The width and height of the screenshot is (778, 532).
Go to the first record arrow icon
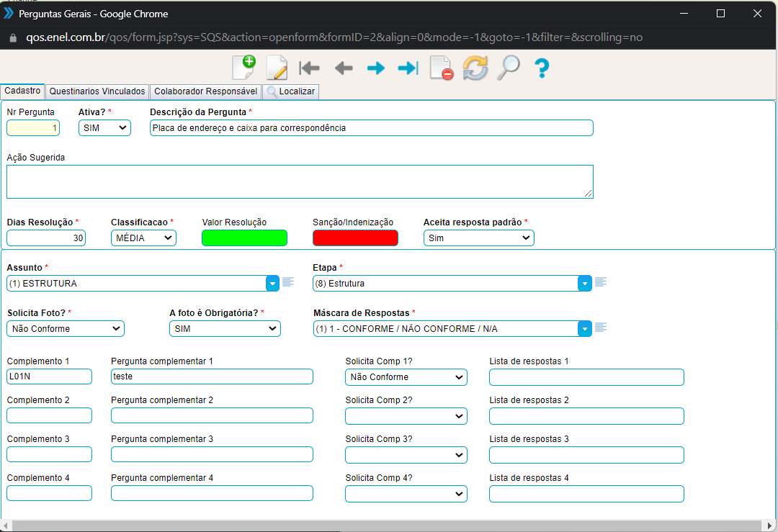[309, 68]
